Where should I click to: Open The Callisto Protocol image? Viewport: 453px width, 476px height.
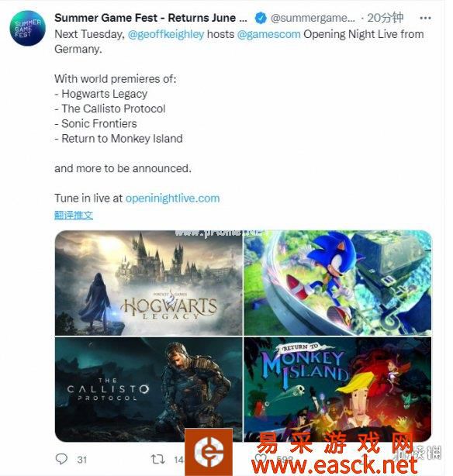149,389
